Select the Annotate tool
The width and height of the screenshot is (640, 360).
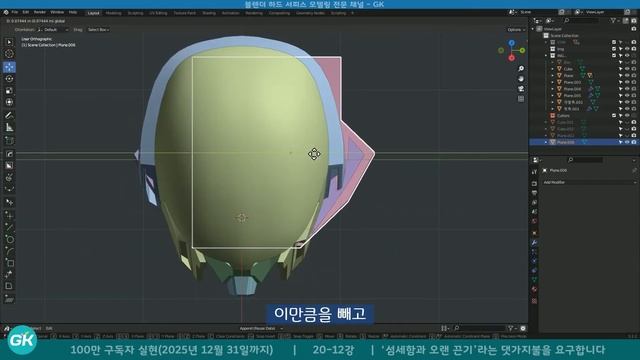pos(9,116)
